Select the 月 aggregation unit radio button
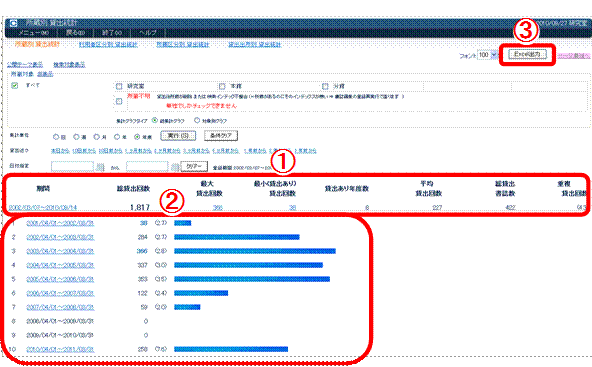 97,137
